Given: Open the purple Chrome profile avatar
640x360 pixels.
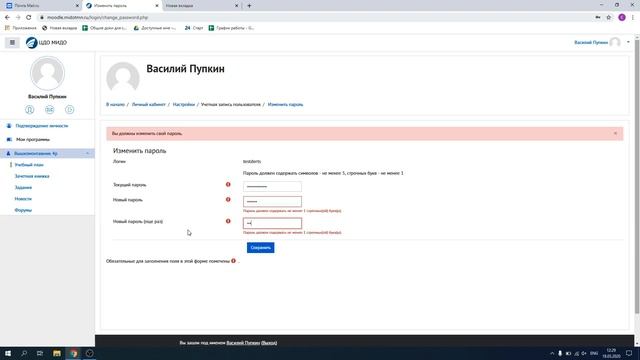Looking at the screenshot, I should coord(622,18).
